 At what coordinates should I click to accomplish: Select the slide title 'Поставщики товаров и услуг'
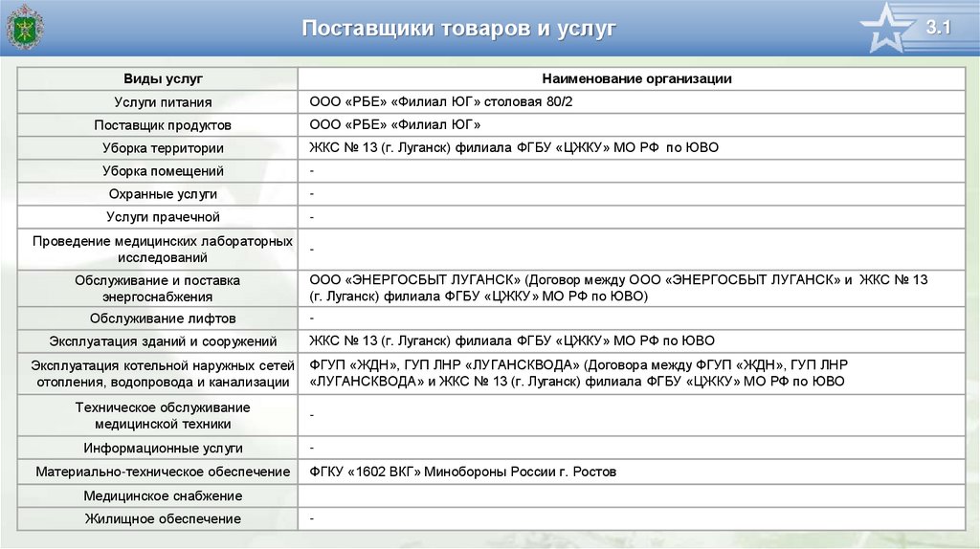point(458,29)
